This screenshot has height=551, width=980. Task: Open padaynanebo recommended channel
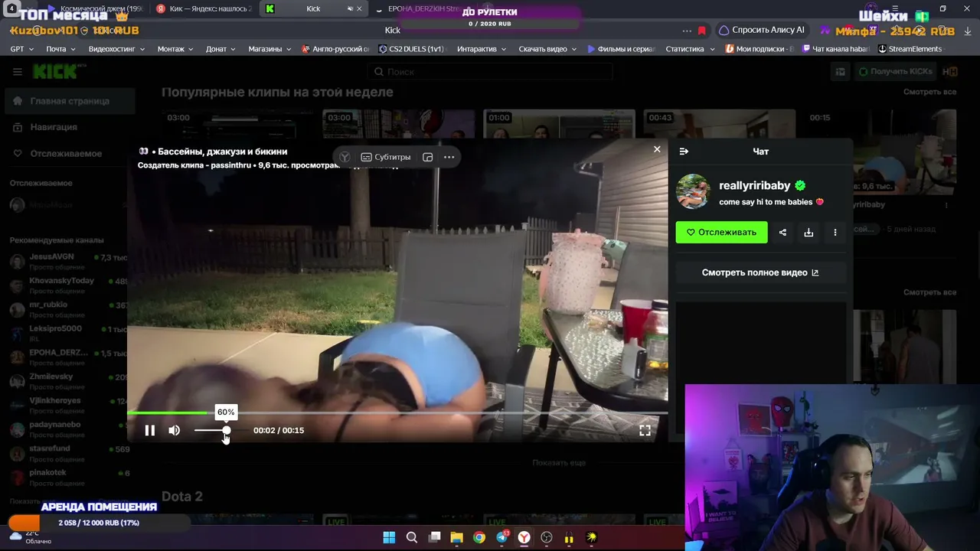pos(69,429)
